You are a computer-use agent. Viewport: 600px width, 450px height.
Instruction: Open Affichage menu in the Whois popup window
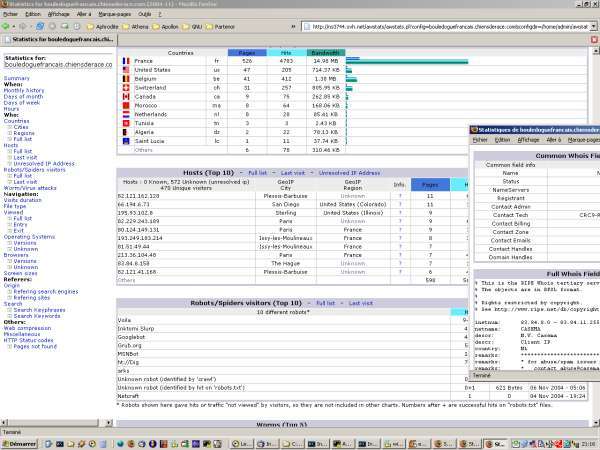528,140
